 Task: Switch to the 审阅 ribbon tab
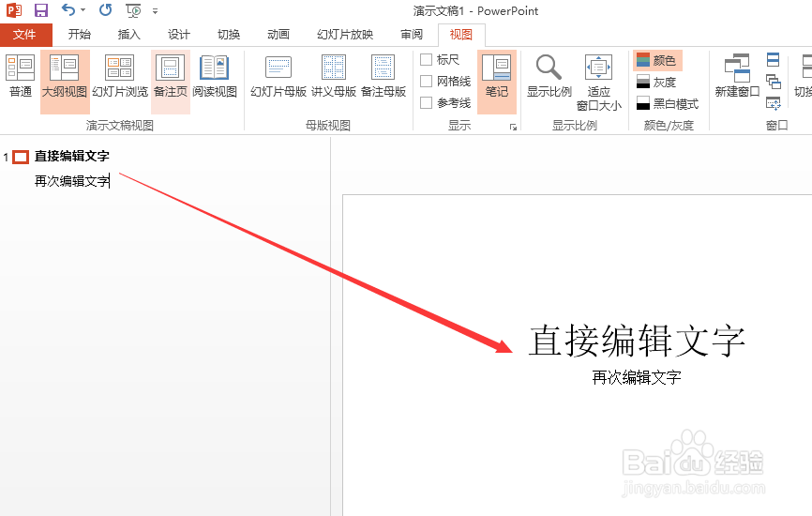(412, 35)
